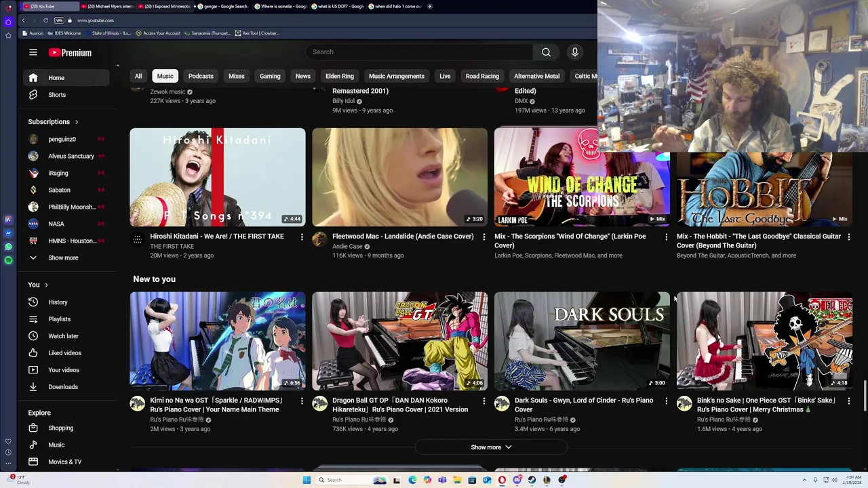This screenshot has width=868, height=488.
Task: Select the Mixes filter chip
Action: 237,77
